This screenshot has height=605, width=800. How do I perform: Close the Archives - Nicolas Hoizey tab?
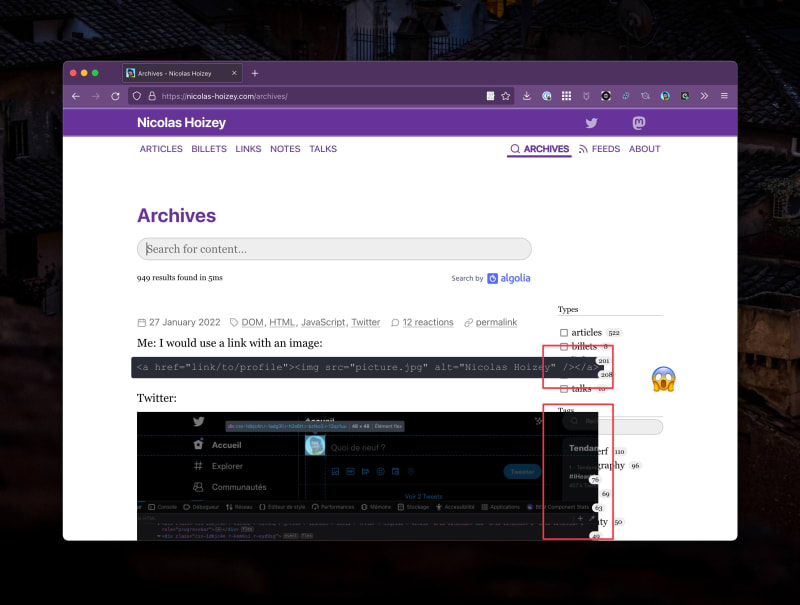tap(234, 73)
